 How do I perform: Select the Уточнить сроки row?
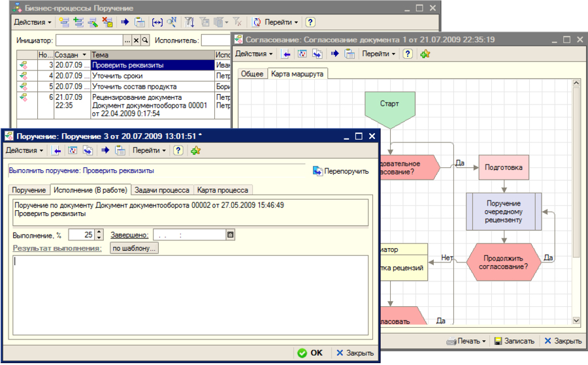[123, 76]
